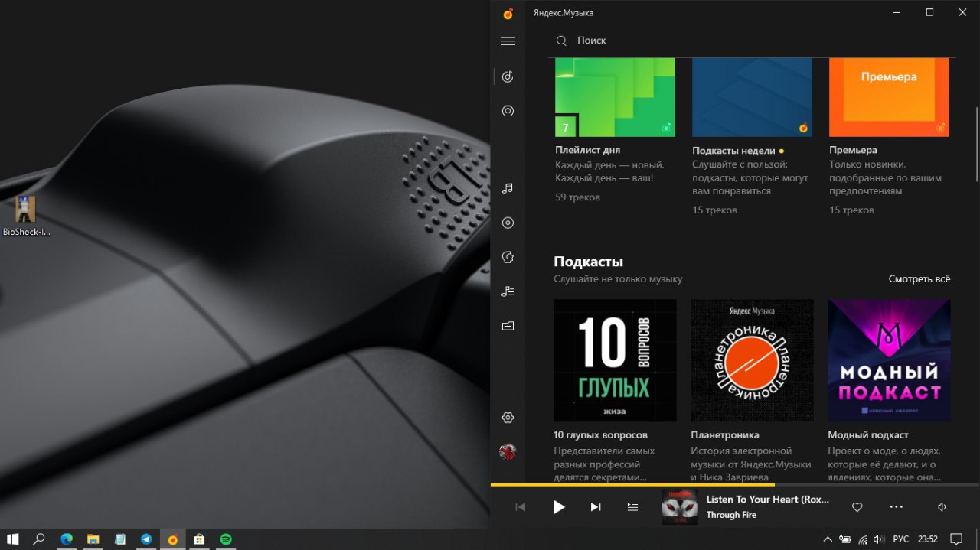Click the 59 треков count

tap(578, 197)
